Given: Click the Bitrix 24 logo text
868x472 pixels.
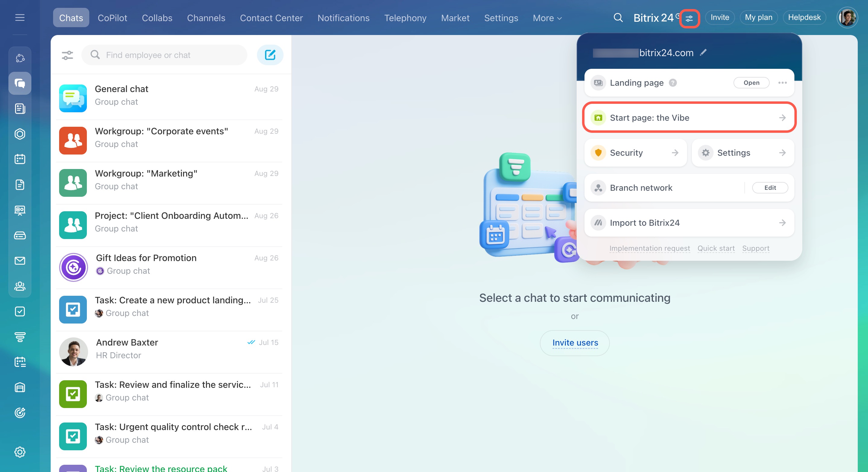Looking at the screenshot, I should (x=653, y=18).
